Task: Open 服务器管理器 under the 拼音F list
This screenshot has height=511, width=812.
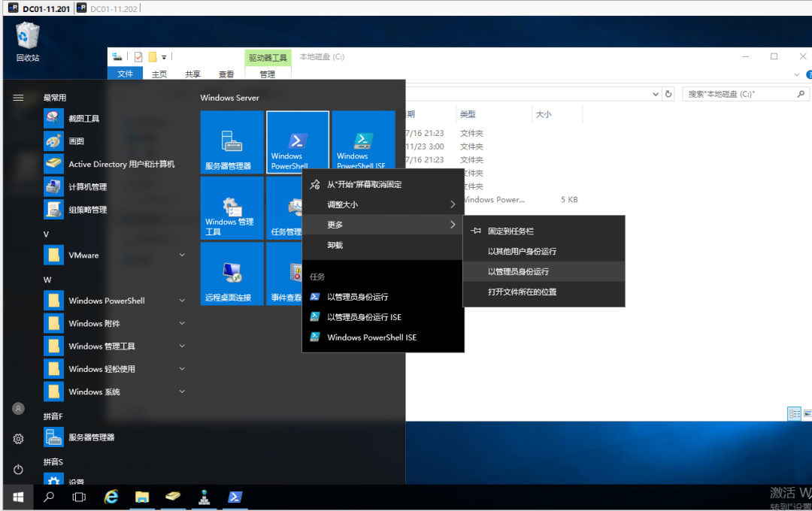Action: (79, 437)
